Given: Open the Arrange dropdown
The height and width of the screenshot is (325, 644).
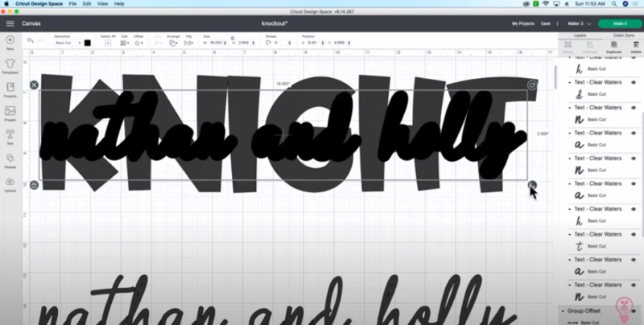Looking at the screenshot, I should [173, 43].
